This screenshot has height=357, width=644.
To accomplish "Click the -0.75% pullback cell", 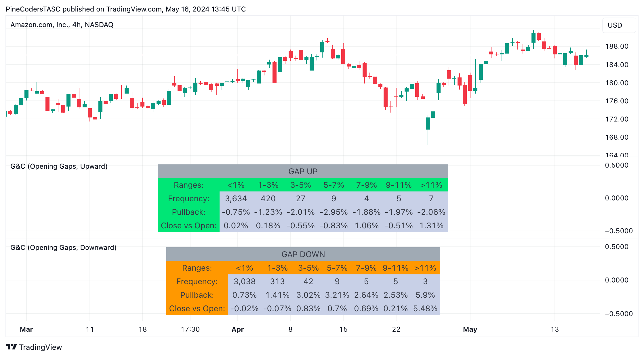I will (236, 212).
